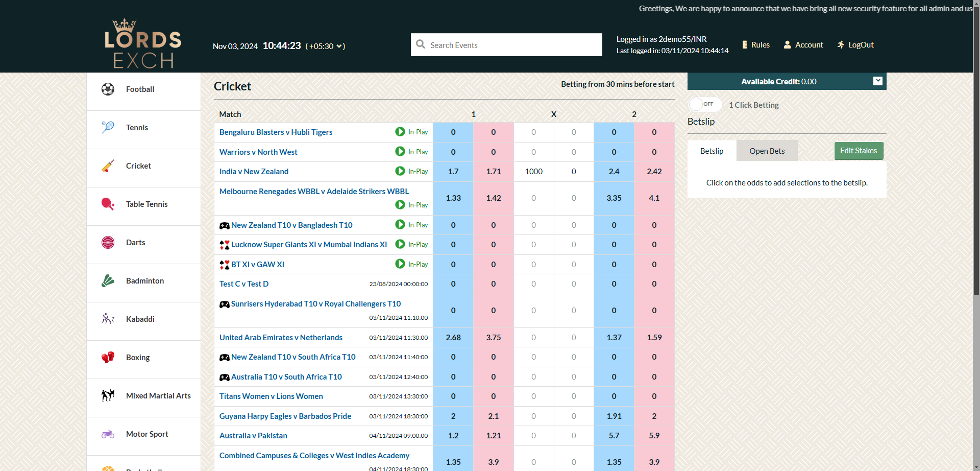Click the Account person icon
The image size is (980, 471).
(x=788, y=45)
